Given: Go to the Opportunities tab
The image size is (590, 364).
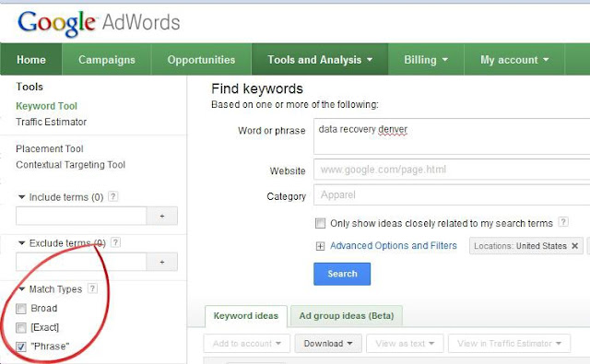Looking at the screenshot, I should point(201,59).
